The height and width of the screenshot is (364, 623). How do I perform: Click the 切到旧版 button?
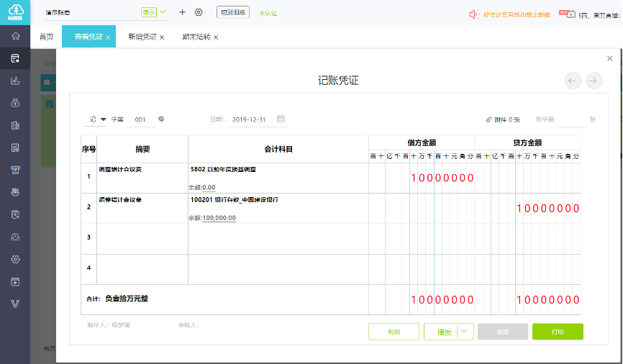pos(232,12)
